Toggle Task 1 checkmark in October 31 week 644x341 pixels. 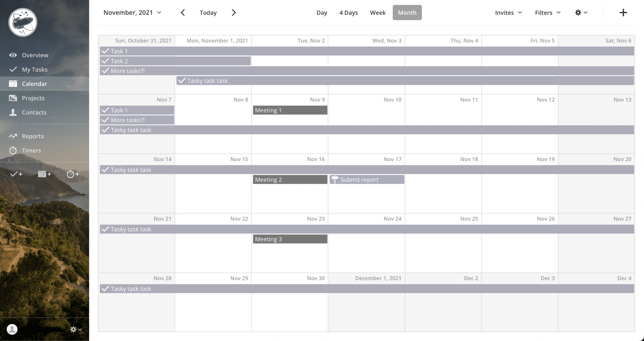(x=105, y=51)
